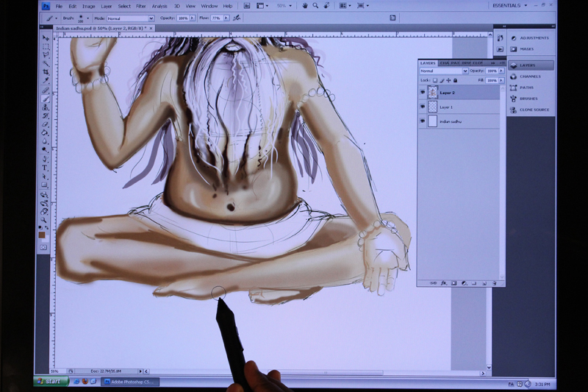This screenshot has height=392, width=588.
Task: Open the Brushes panel
Action: tap(528, 99)
